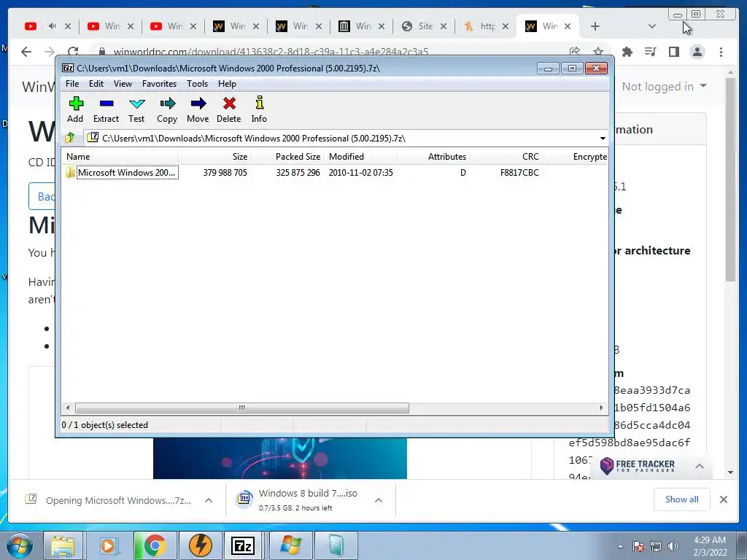Click the Chrome page vertical scrollbar
The image size is (747, 560).
click(730, 179)
